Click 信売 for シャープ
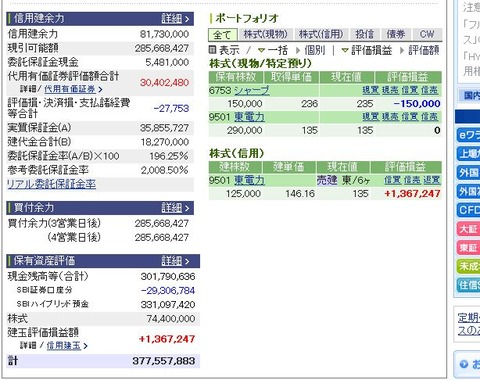Viewport: 480px width, 380px height. (x=429, y=90)
